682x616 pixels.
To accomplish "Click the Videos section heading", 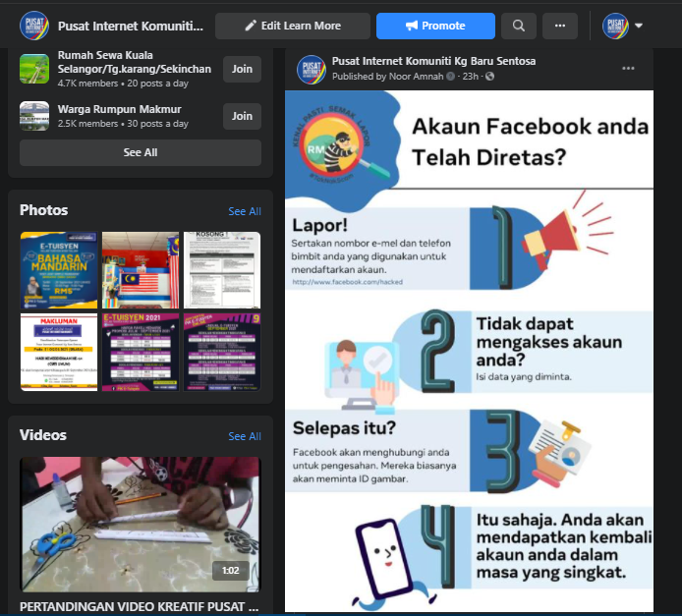I will click(43, 435).
